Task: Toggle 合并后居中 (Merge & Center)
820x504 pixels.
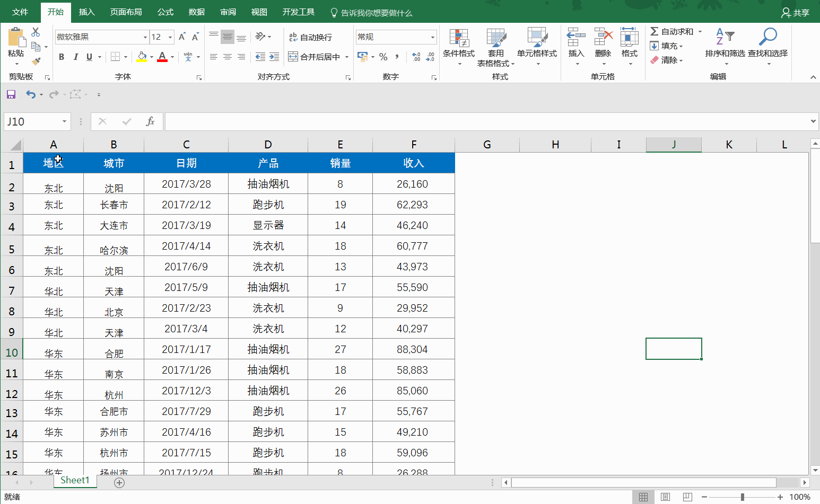Action: pos(316,57)
